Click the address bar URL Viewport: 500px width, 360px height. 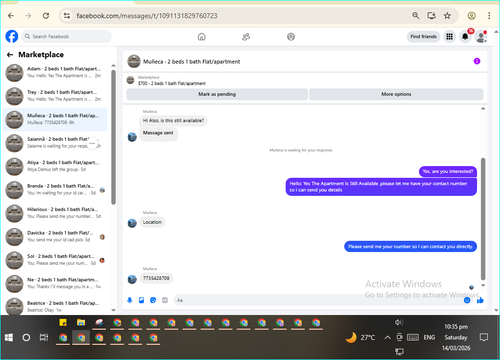coord(147,16)
